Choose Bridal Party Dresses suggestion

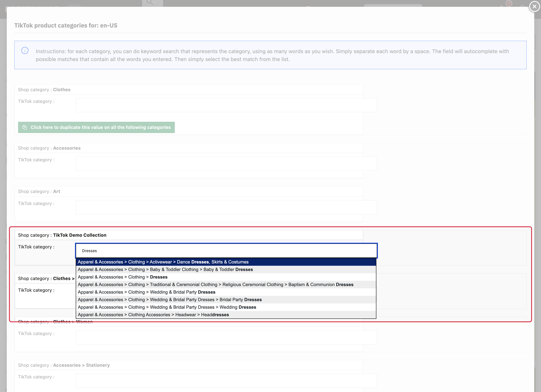(226, 299)
